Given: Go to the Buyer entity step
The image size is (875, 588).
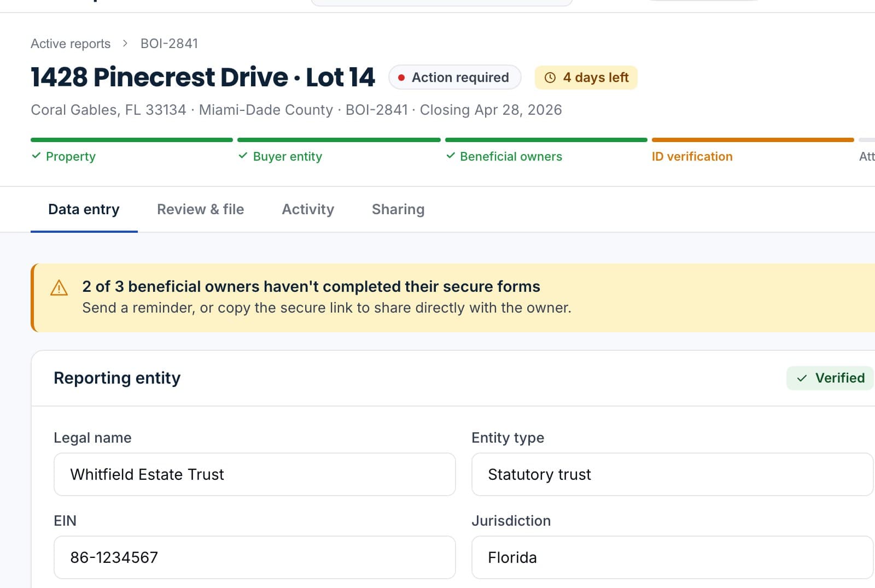Looking at the screenshot, I should (x=287, y=156).
